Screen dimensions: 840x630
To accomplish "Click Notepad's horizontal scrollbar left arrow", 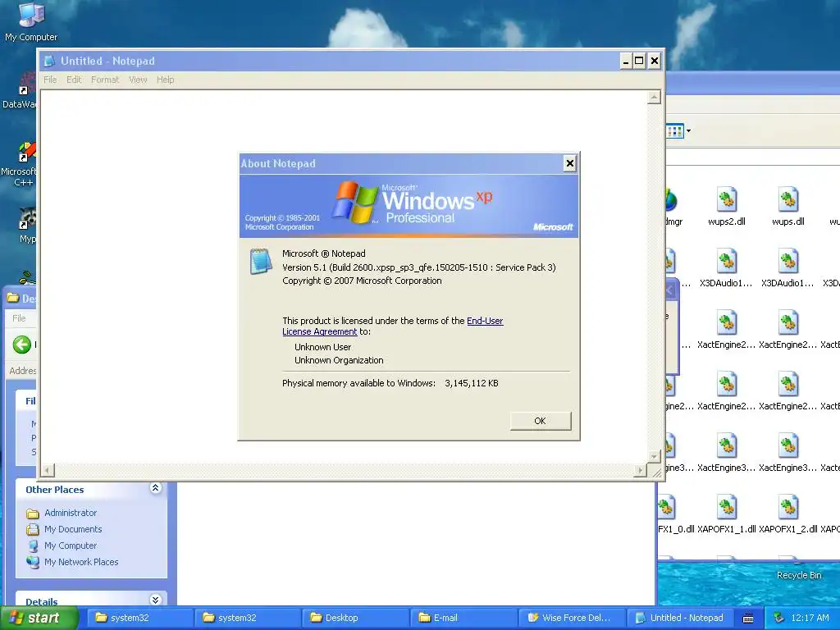I will 48,470.
